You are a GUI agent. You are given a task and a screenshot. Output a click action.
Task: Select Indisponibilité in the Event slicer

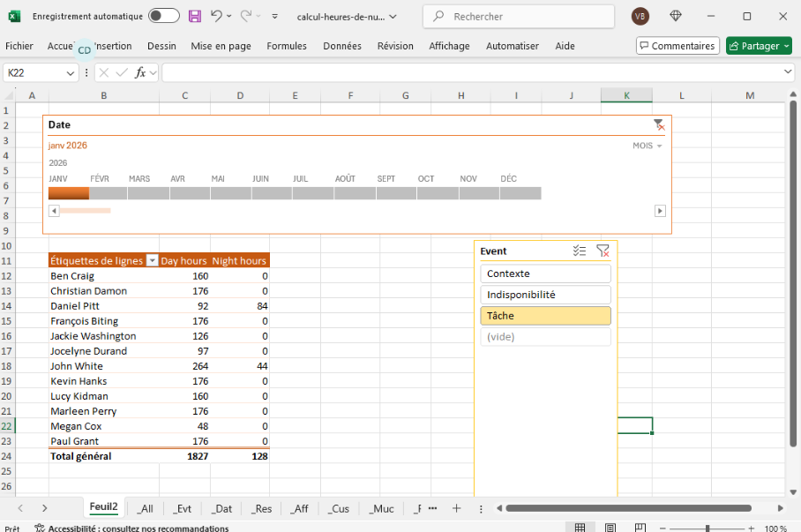(x=545, y=295)
